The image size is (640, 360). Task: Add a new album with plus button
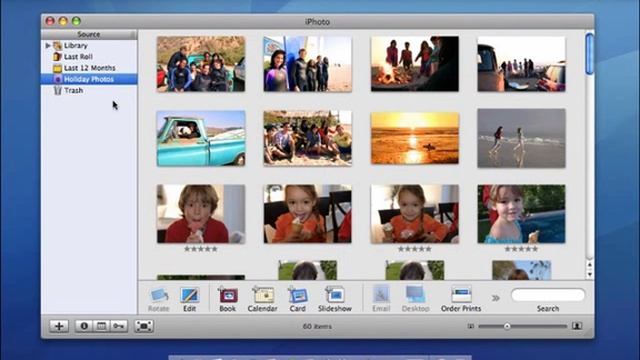pyautogui.click(x=59, y=326)
